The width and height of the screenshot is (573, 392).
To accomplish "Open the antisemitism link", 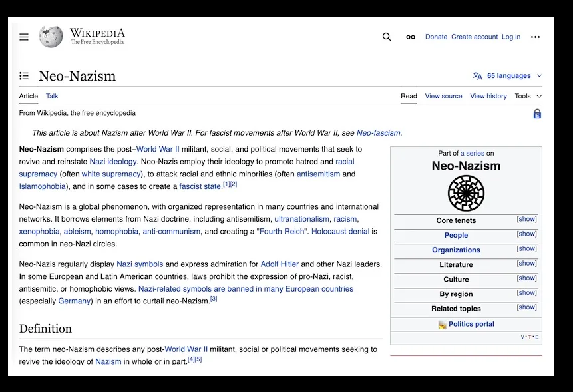I will 318,174.
